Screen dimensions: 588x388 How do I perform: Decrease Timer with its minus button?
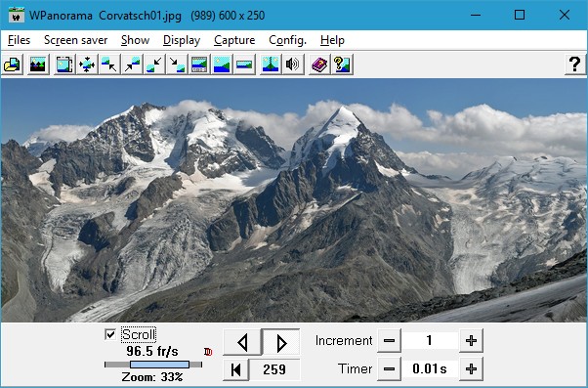(x=389, y=368)
